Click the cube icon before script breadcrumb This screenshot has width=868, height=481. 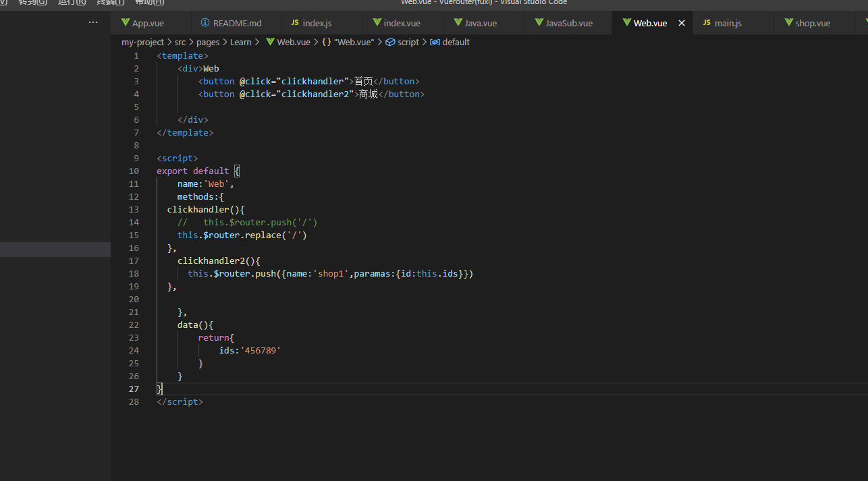click(x=390, y=42)
